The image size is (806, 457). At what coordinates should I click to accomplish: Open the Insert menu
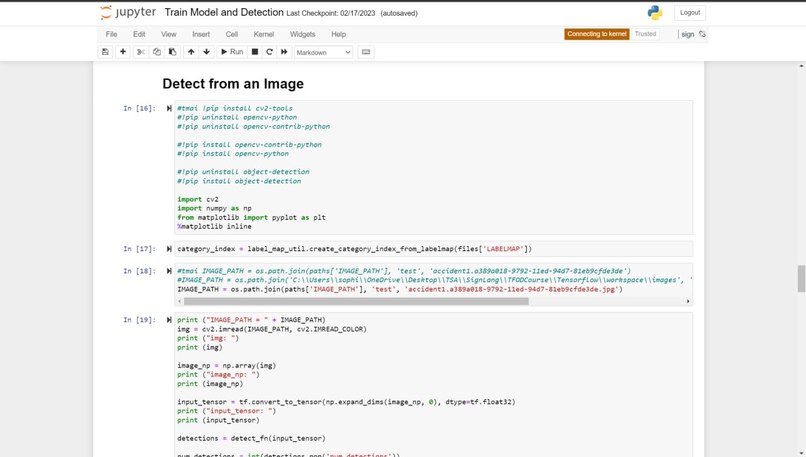click(x=201, y=34)
